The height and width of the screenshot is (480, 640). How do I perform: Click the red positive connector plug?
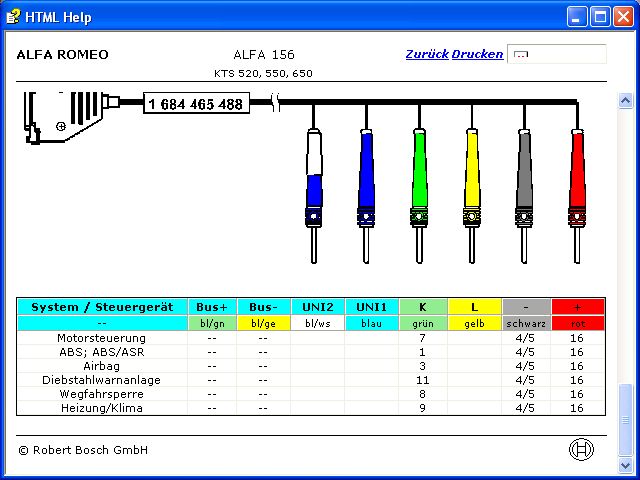576,180
